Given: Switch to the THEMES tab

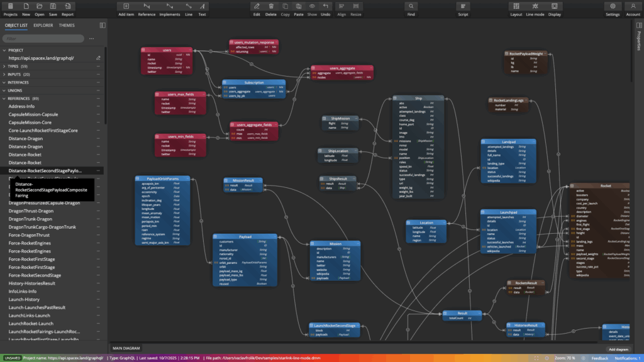Looking at the screenshot, I should [x=67, y=25].
